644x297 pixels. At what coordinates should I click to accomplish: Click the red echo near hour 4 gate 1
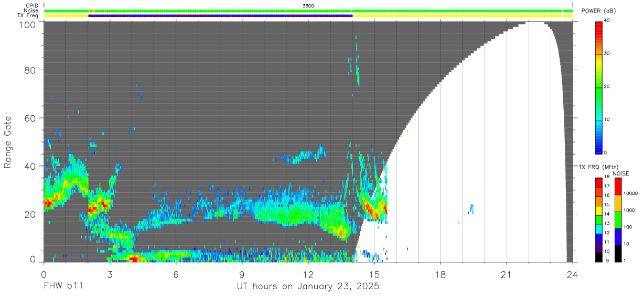(133, 258)
